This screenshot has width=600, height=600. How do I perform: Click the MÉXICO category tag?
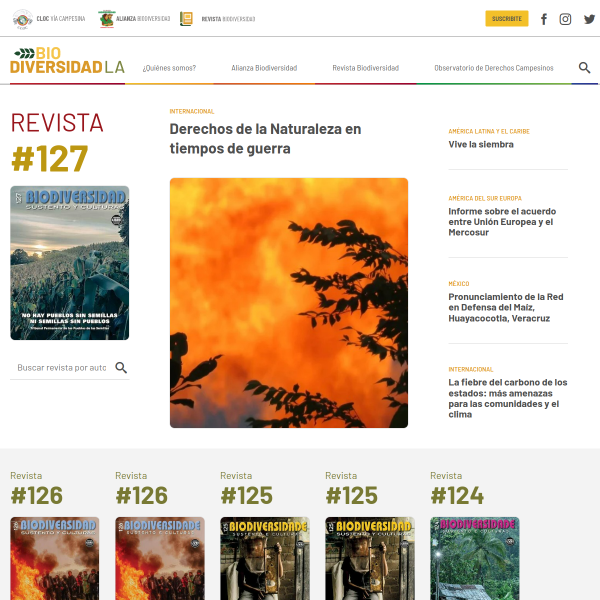(x=459, y=284)
